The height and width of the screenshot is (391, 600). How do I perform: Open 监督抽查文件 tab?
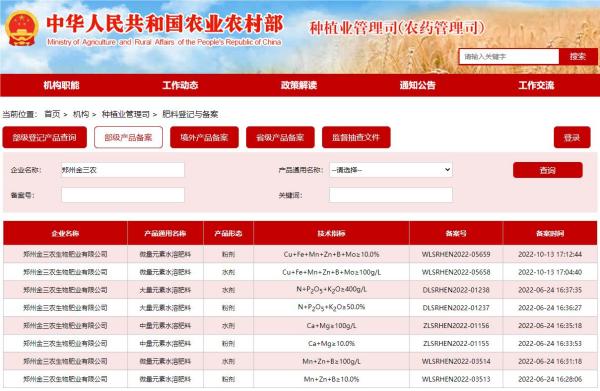pyautogui.click(x=356, y=137)
